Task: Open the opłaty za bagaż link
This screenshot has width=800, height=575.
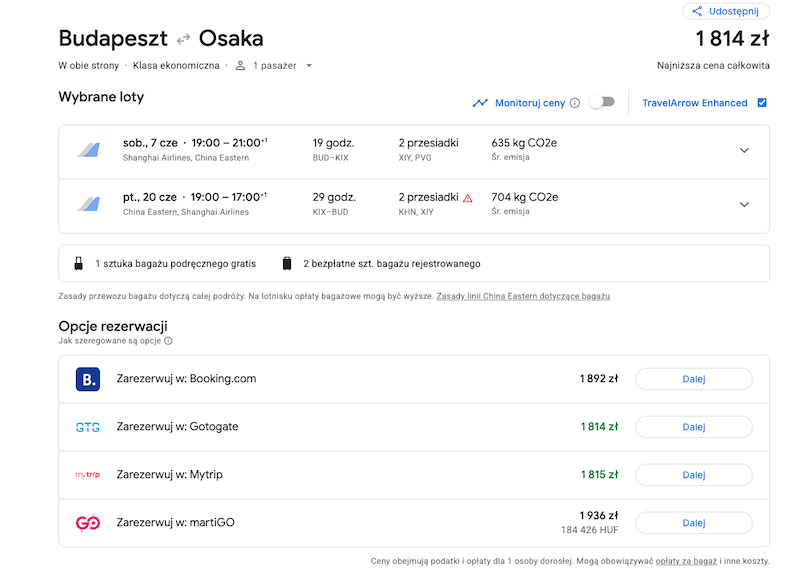Action: (x=686, y=561)
